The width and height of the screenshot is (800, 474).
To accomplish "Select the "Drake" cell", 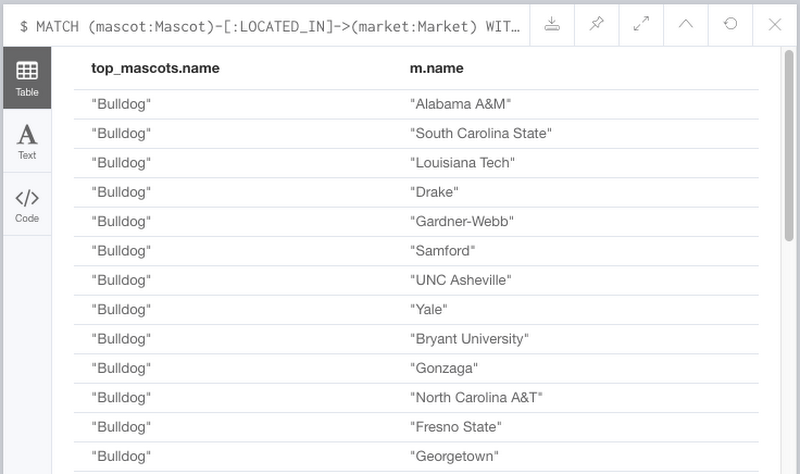I will 434,192.
